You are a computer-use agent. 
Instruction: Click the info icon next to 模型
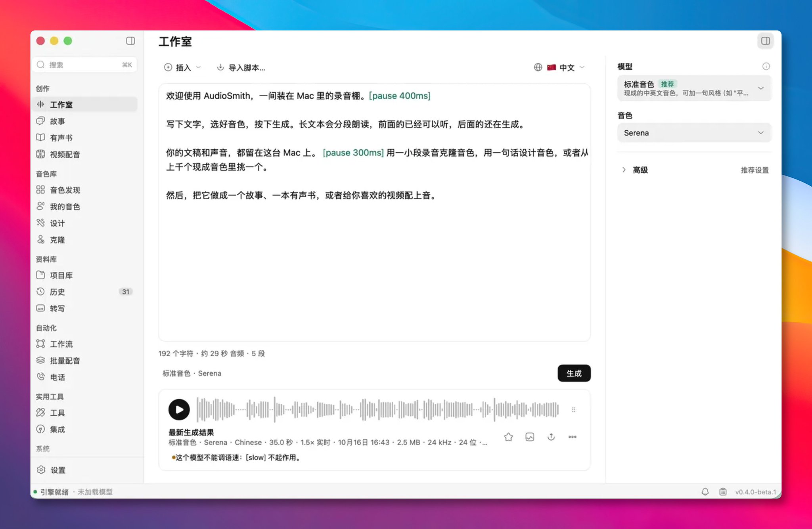[x=766, y=66]
